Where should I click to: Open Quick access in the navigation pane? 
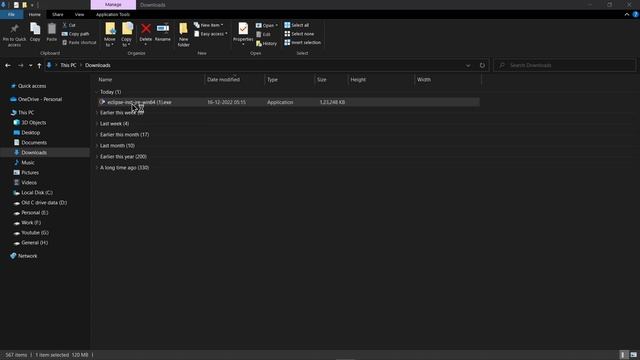click(32, 86)
